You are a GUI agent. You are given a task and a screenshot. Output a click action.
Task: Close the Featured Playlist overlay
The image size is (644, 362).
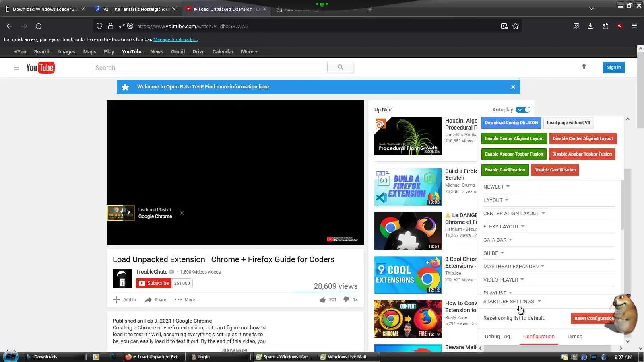pos(182,213)
